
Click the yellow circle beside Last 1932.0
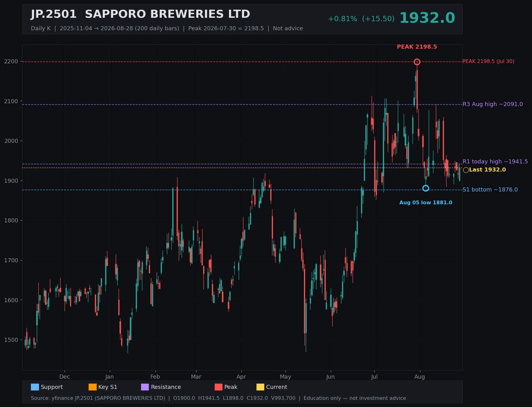click(466, 170)
